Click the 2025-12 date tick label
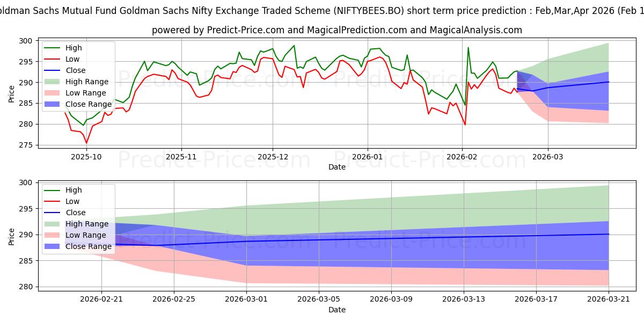This screenshot has width=644, height=322. (x=273, y=157)
